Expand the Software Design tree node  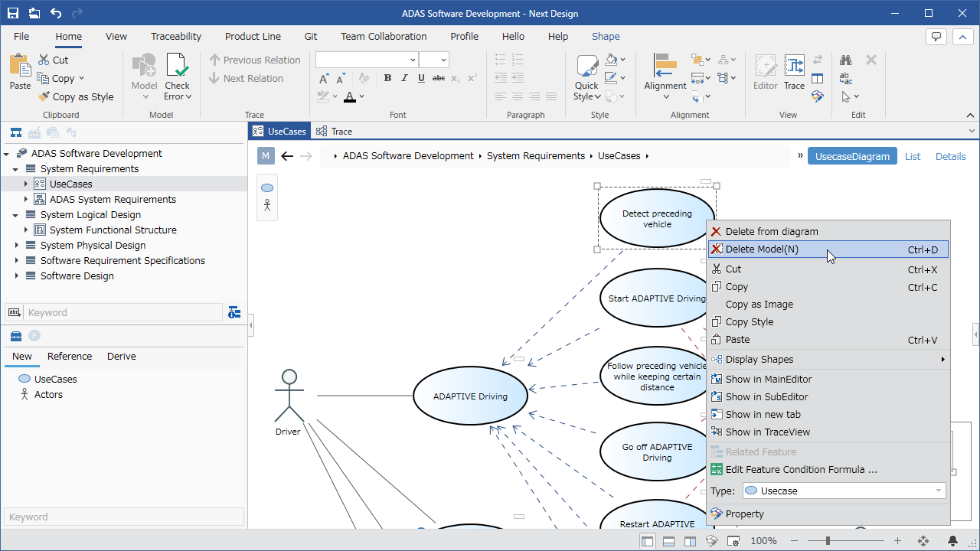pyautogui.click(x=15, y=276)
